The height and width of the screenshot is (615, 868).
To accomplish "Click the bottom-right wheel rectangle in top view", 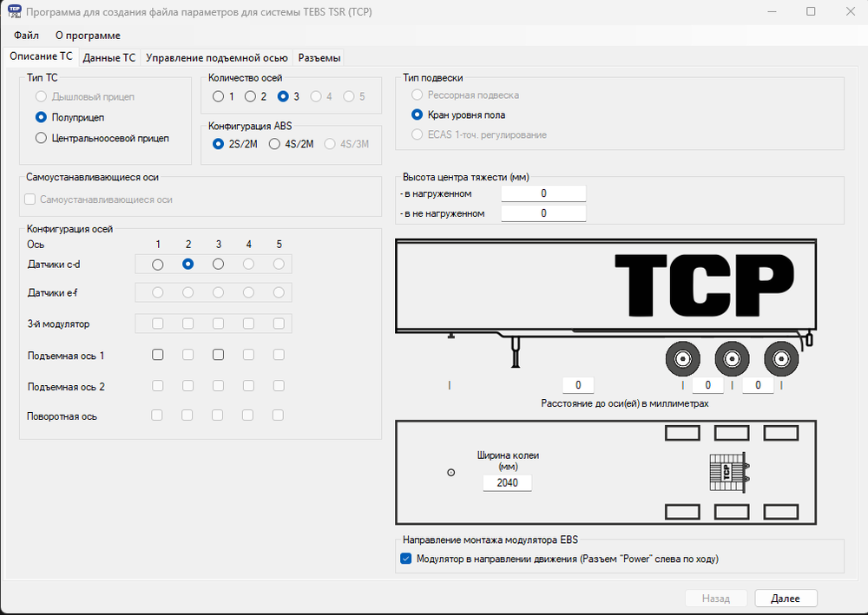I will click(x=781, y=512).
